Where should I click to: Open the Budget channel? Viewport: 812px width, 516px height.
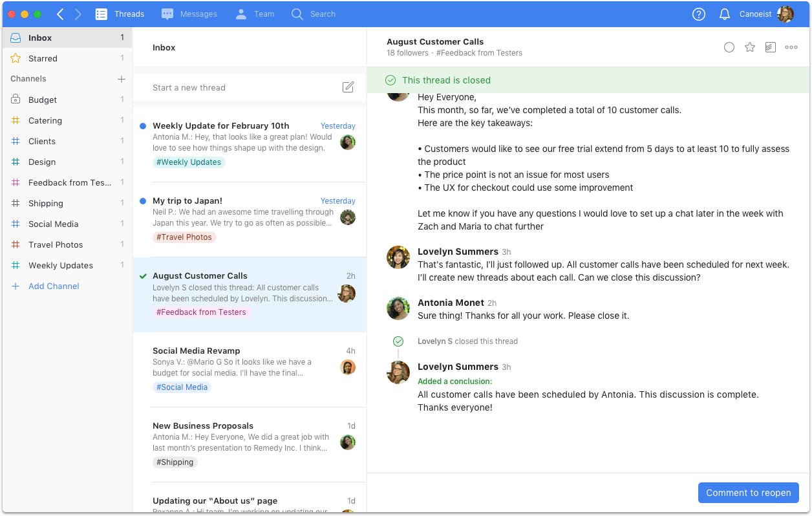pos(67,100)
